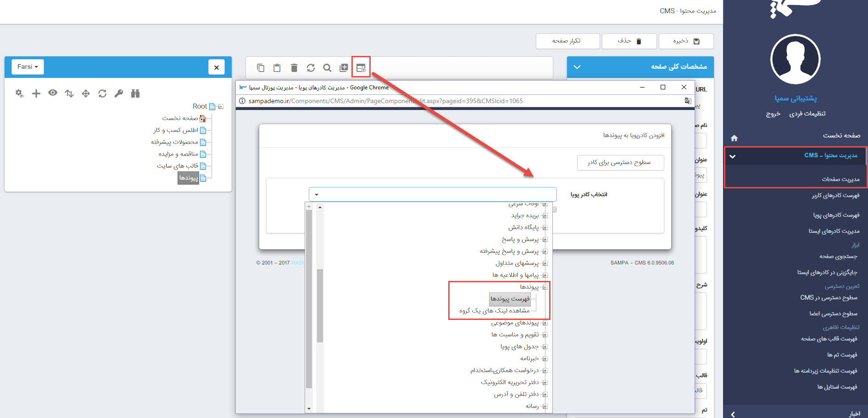The height and width of the screenshot is (418, 868).
Task: Click the copy icon in page toolbar
Action: (261, 68)
